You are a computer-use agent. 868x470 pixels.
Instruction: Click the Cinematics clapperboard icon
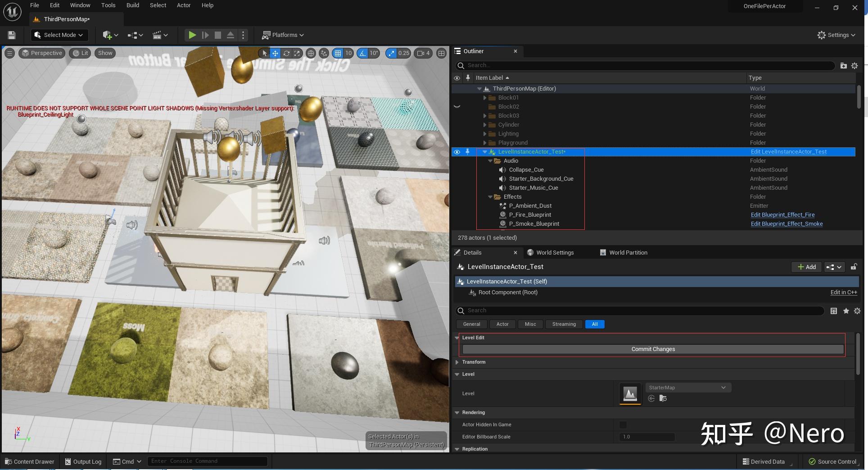coord(158,35)
